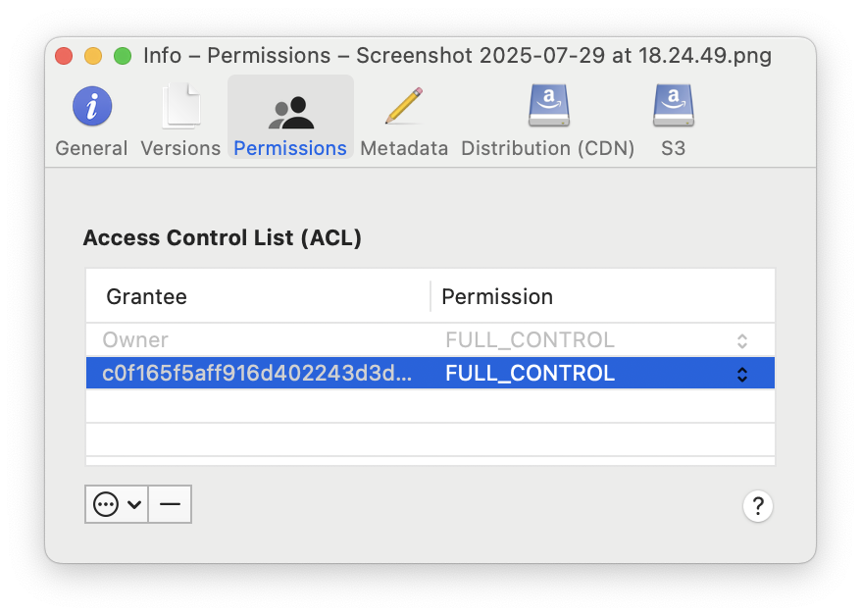Select the Owner row in the ACL list
Screen dimensions: 861x616
point(294,339)
